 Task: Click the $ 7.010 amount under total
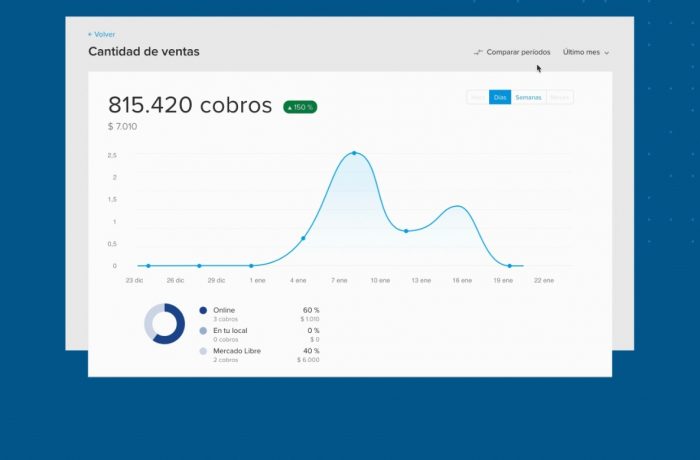(122, 126)
